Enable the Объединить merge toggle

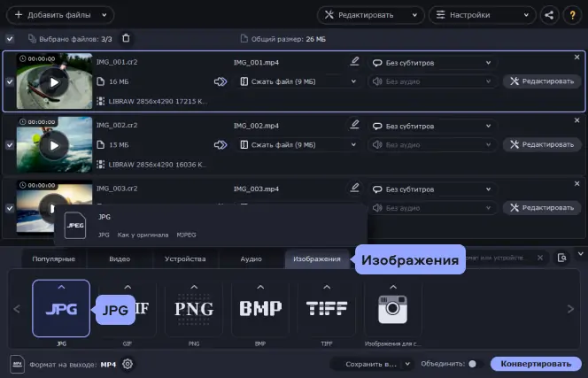pos(472,364)
